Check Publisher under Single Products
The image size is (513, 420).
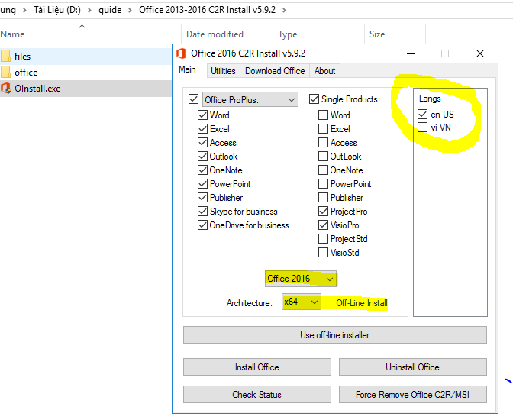(323, 197)
